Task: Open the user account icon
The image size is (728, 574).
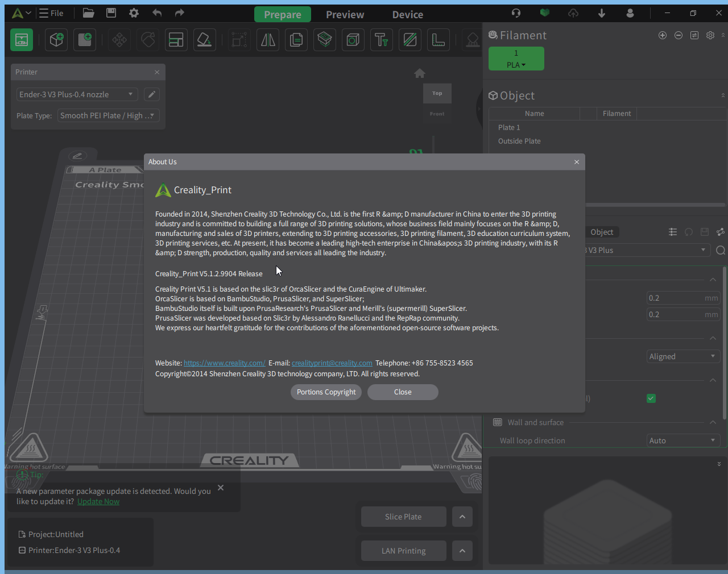Action: [630, 13]
